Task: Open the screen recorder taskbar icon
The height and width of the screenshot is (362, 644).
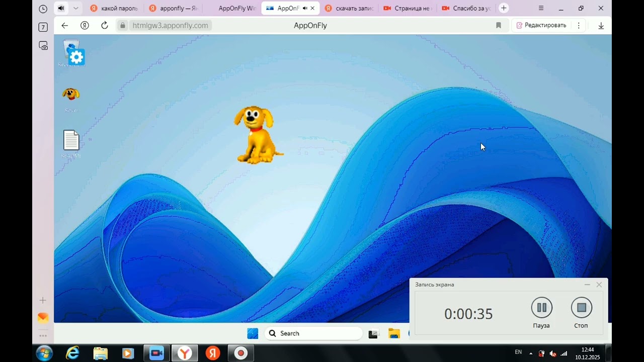Action: 241,353
